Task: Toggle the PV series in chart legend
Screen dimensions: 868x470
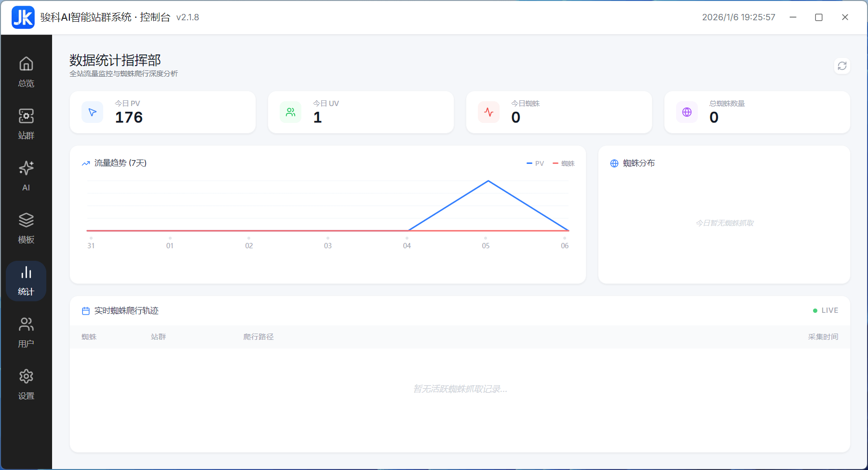Action: [x=535, y=163]
